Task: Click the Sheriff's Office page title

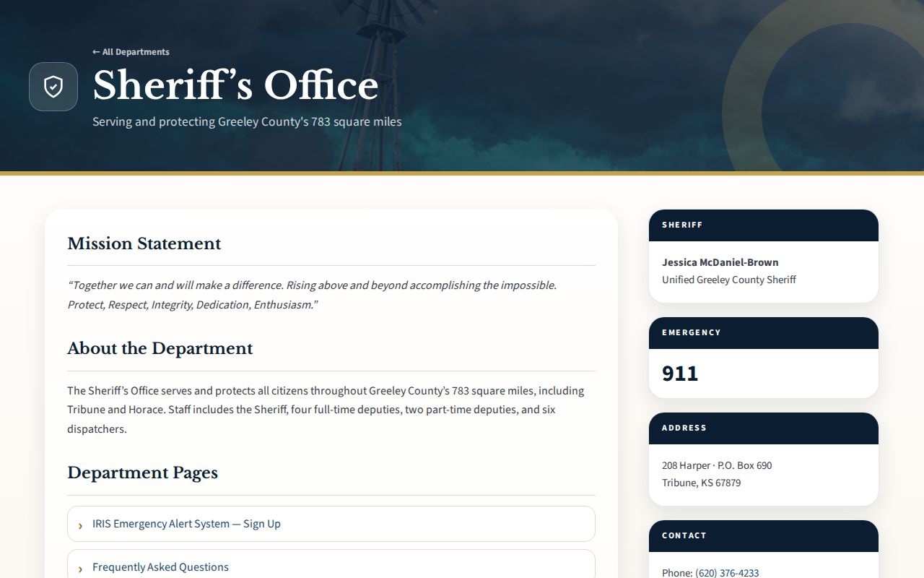Action: tap(235, 85)
